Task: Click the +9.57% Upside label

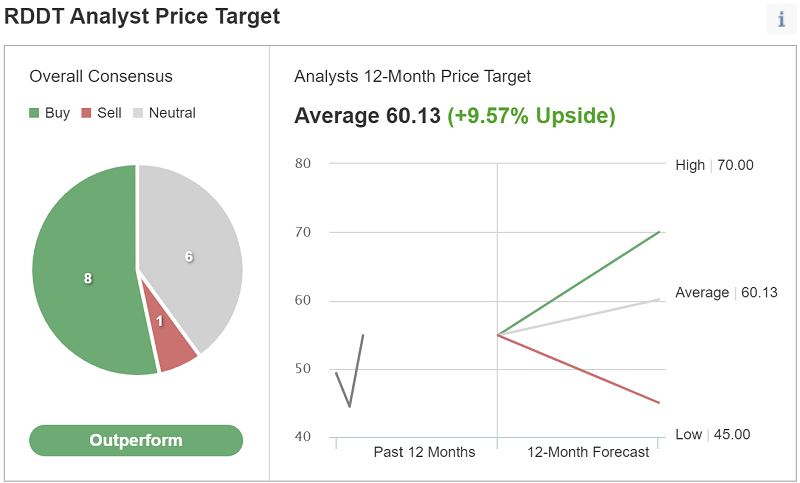Action: pyautogui.click(x=531, y=116)
